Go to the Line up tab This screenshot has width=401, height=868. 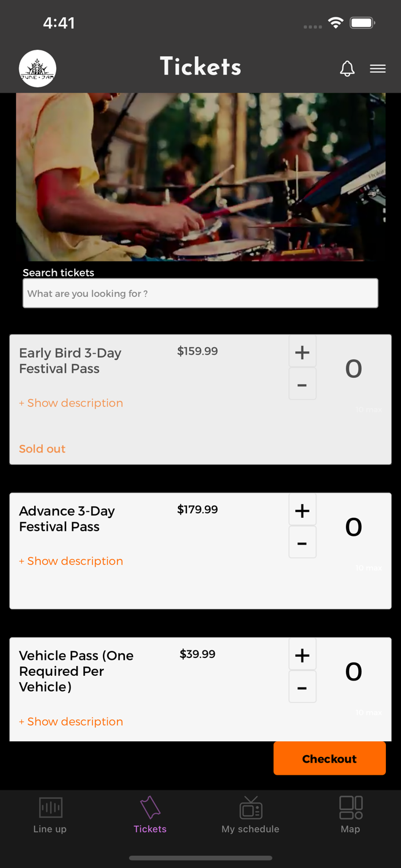coord(50,815)
